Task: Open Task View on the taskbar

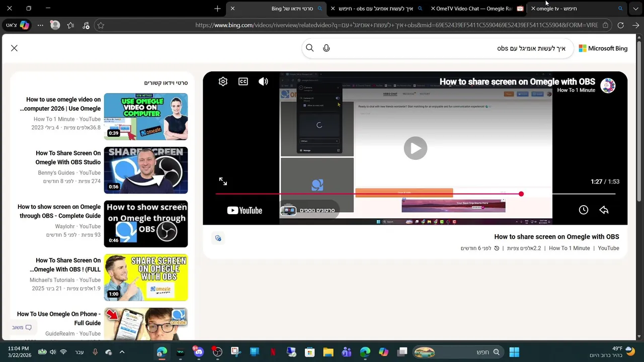Action: pos(402,352)
